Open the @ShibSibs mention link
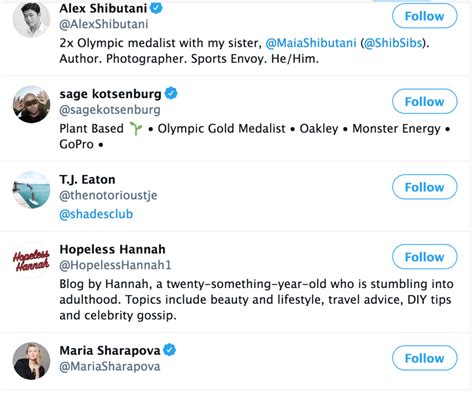This screenshot has width=474, height=394. coord(393,43)
